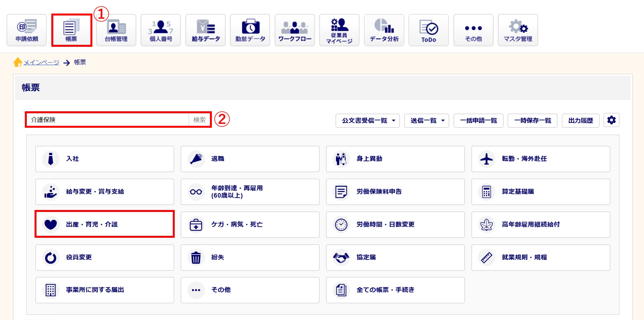
Task: Open the 個人番号 toolbar icon
Action: click(161, 30)
